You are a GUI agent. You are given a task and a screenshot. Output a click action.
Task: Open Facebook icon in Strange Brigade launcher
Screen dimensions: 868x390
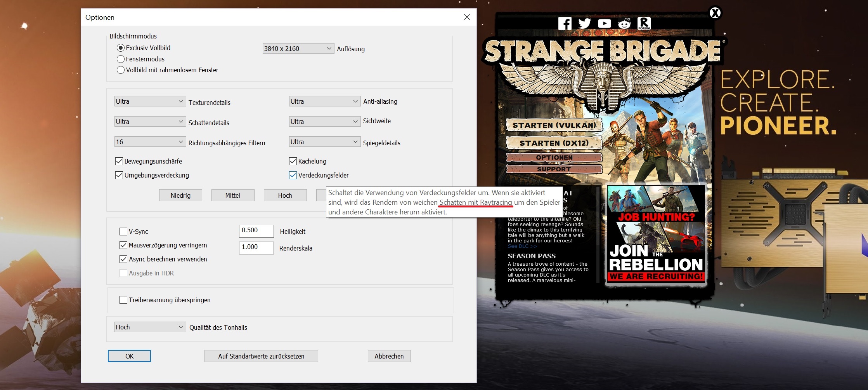pos(565,24)
